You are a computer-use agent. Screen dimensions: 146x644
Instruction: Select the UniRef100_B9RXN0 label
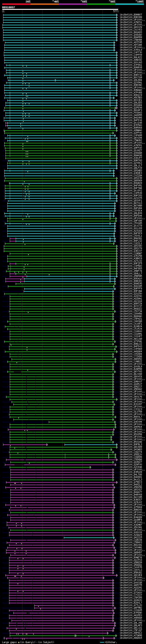point(131,85)
